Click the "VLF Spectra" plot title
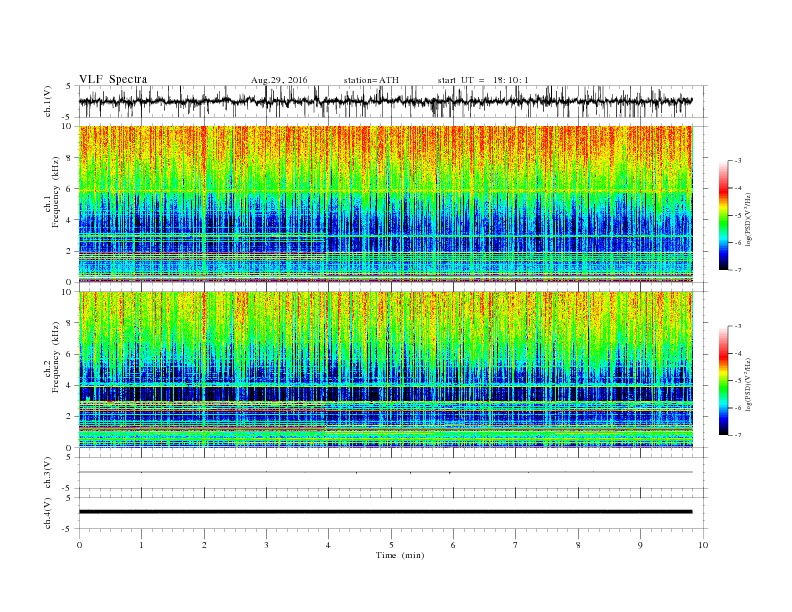Screen dimensions: 792x612 point(113,79)
